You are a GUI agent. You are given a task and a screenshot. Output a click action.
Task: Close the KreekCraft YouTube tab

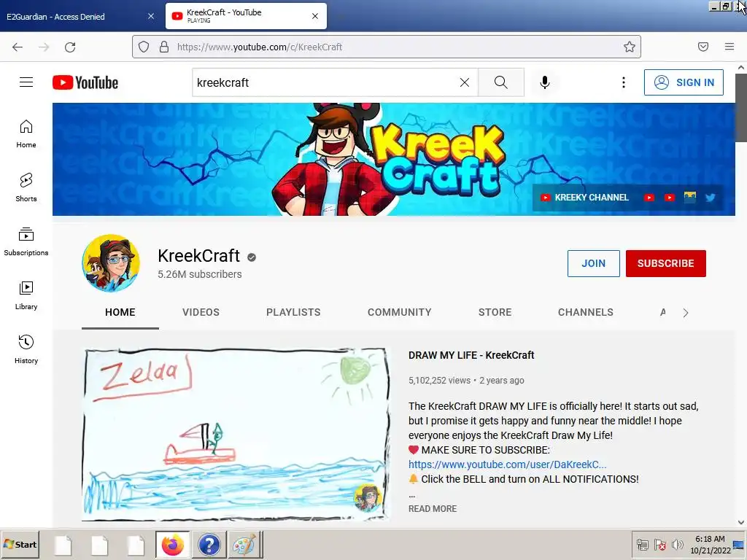click(315, 16)
